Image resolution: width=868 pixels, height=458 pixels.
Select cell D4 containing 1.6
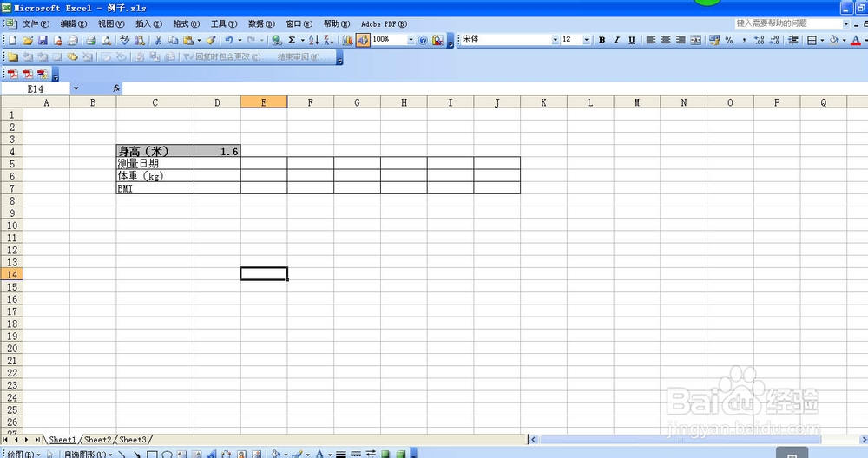[217, 151]
